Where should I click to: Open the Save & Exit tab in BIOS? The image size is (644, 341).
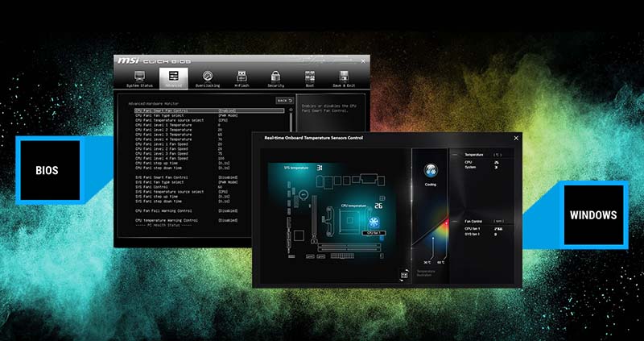344,79
